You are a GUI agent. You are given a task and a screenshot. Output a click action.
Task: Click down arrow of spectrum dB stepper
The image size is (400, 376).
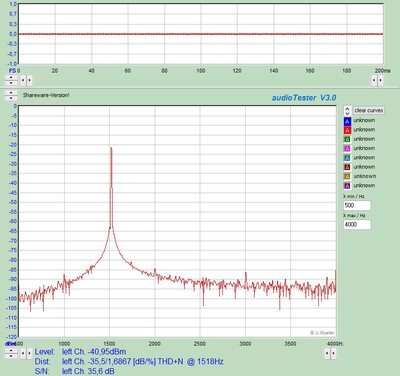tap(11, 356)
